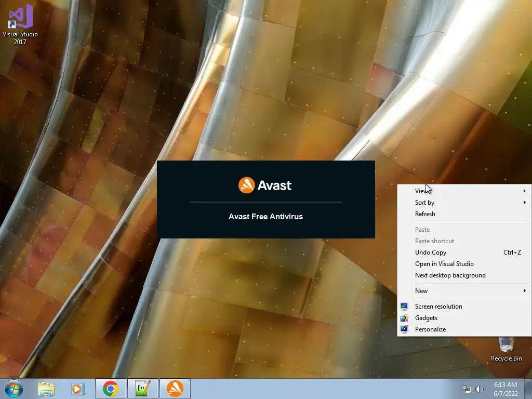Image resolution: width=532 pixels, height=399 pixels.
Task: Click the Personalize menu icon
Action: click(404, 329)
